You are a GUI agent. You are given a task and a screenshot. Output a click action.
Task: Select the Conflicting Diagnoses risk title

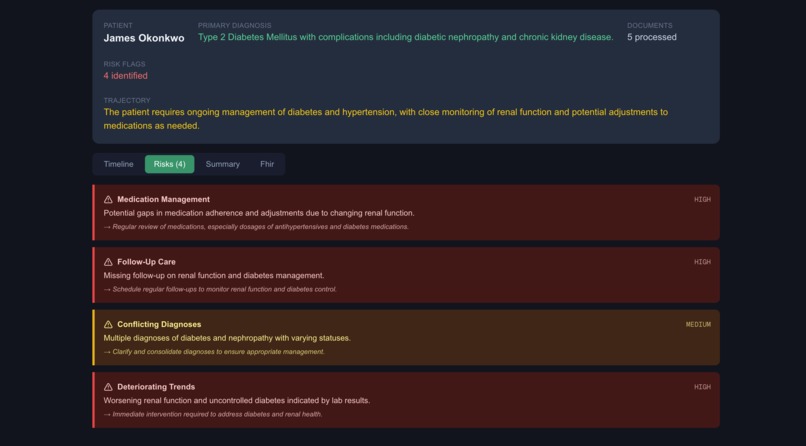pos(159,325)
